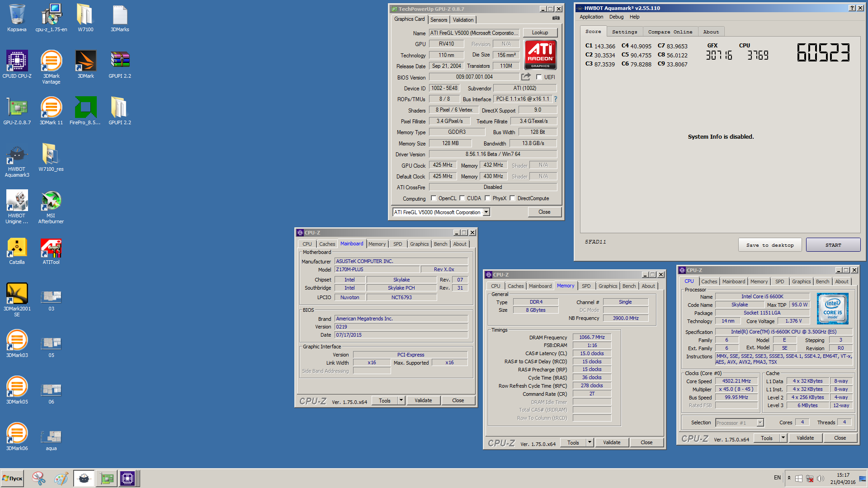Click the GPU-Z screenshot camera icon
868x488 pixels.
point(556,18)
